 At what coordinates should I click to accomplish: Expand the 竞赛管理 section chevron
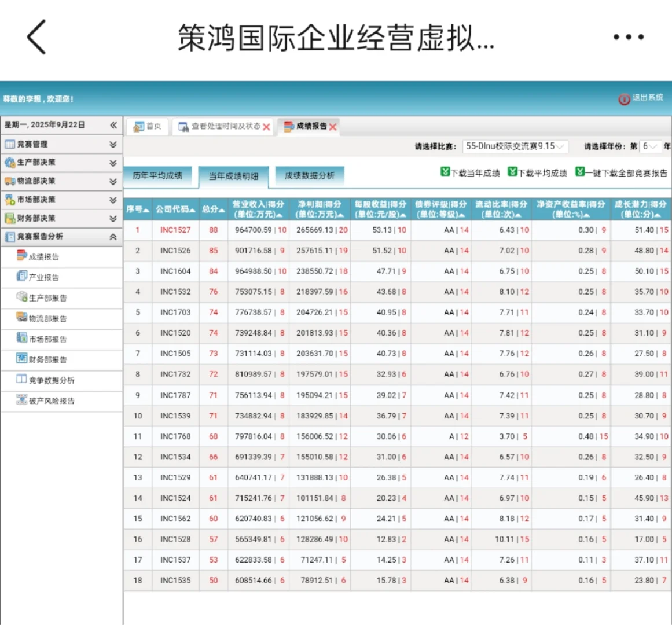pyautogui.click(x=113, y=144)
